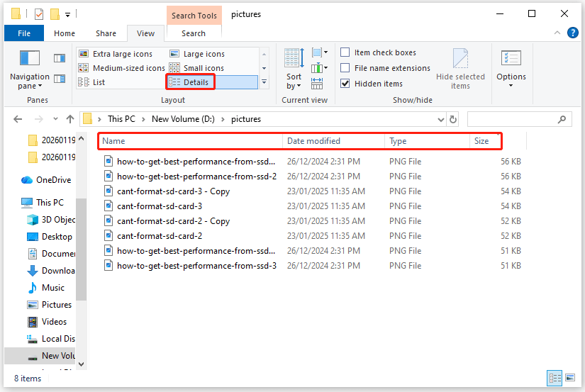This screenshot has height=392, width=585.
Task: Open the Add columns dropdown icon
Action: click(x=320, y=68)
